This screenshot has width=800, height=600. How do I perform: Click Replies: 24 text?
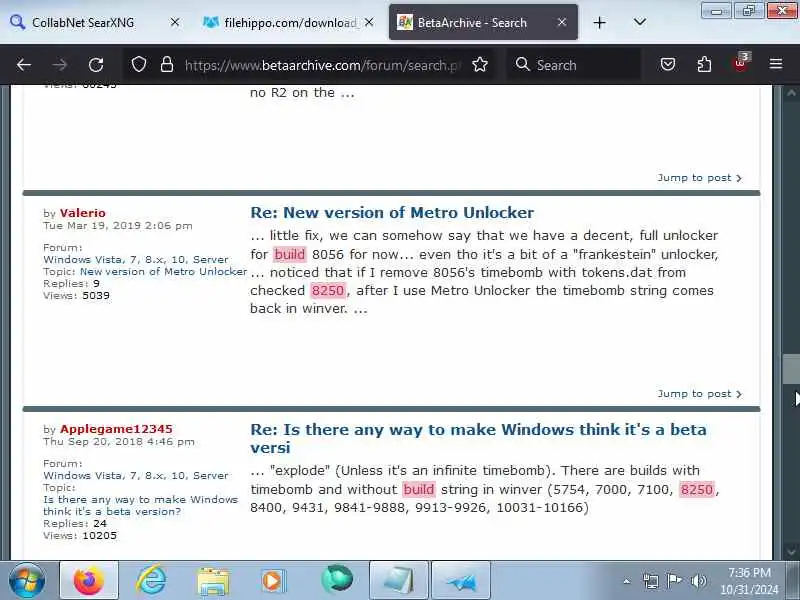(75, 523)
